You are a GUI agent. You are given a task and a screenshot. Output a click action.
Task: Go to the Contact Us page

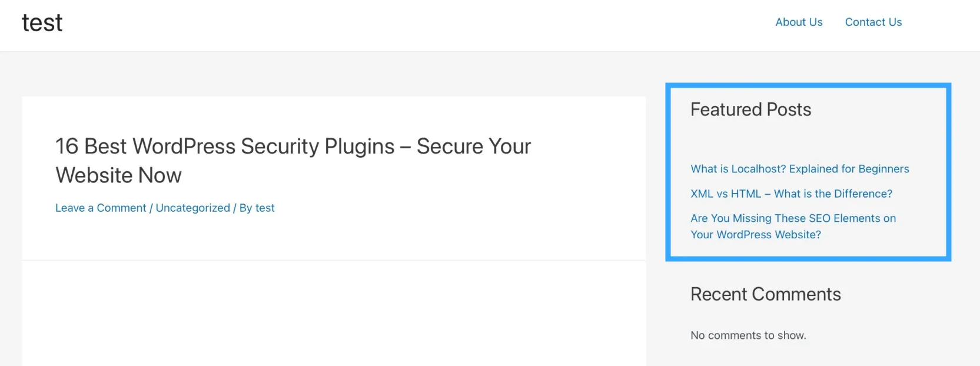click(873, 22)
